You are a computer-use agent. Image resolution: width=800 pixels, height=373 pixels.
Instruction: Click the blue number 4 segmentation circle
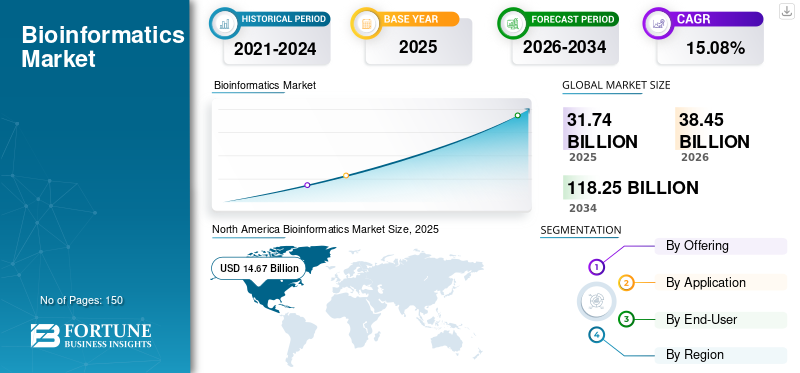point(596,335)
